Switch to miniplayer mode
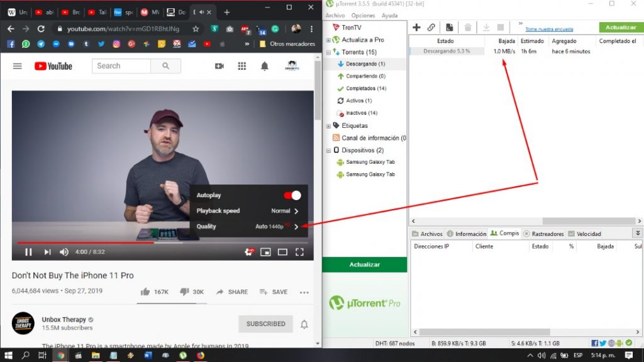 [x=266, y=252]
